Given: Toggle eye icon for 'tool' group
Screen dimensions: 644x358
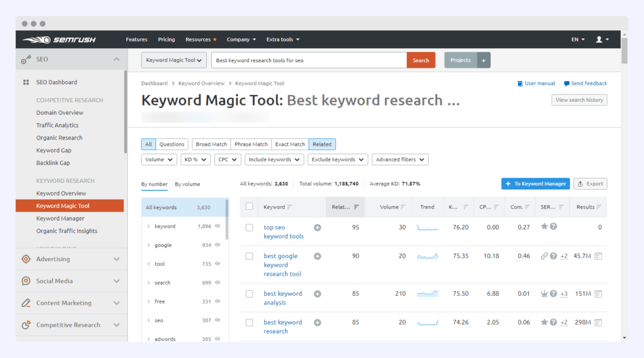Looking at the screenshot, I should (218, 264).
